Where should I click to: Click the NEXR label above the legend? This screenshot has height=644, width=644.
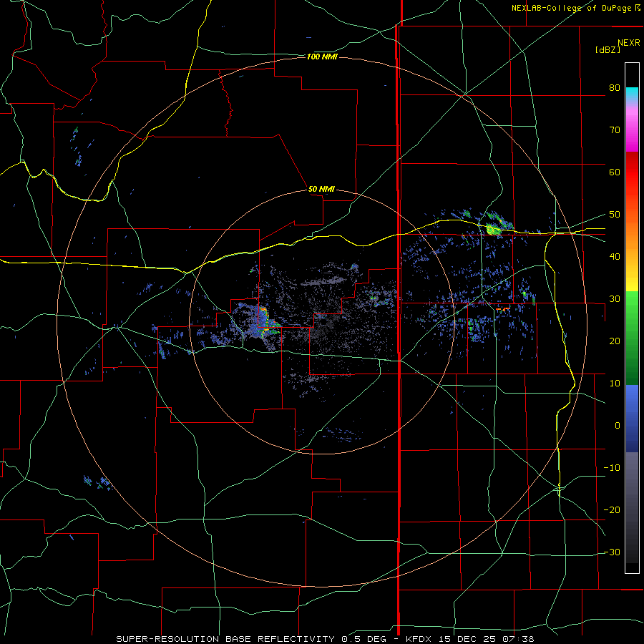(x=628, y=43)
